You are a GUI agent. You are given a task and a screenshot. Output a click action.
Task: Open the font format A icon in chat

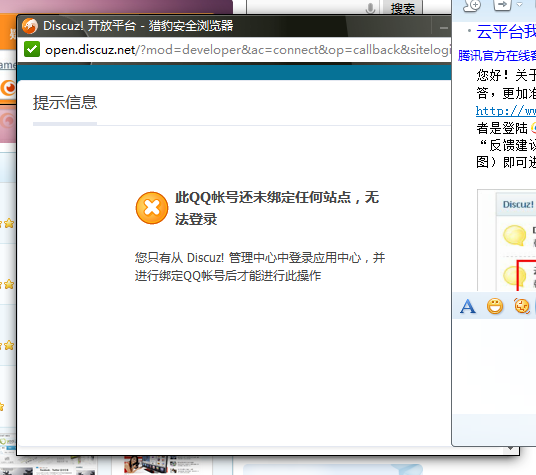(x=468, y=306)
